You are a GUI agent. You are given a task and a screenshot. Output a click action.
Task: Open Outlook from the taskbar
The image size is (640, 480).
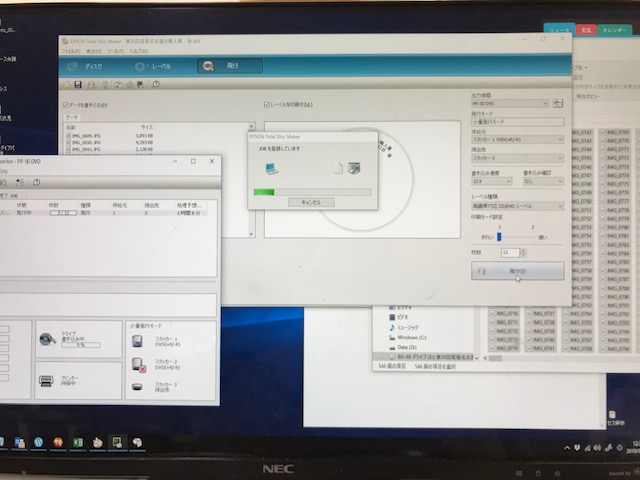click(x=19, y=443)
